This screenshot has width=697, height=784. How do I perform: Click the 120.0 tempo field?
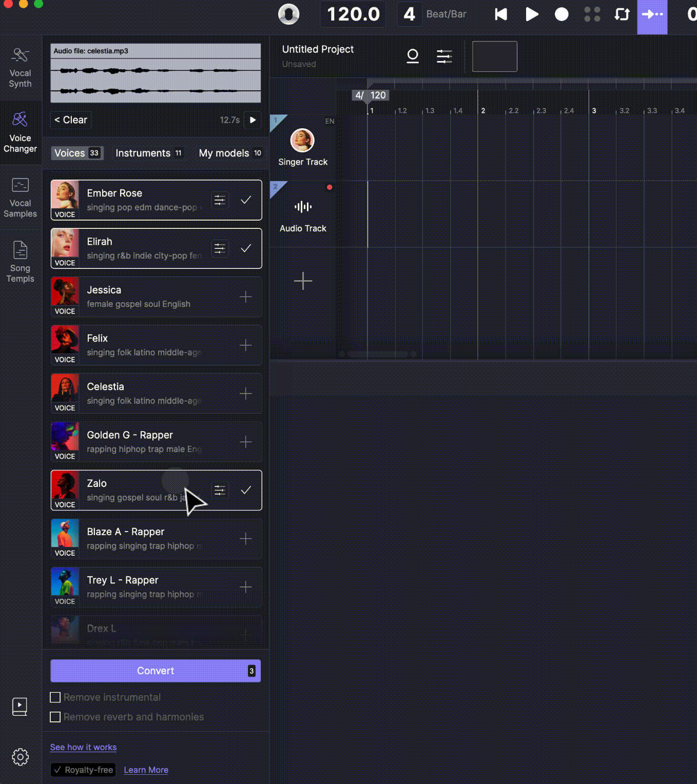click(x=353, y=14)
